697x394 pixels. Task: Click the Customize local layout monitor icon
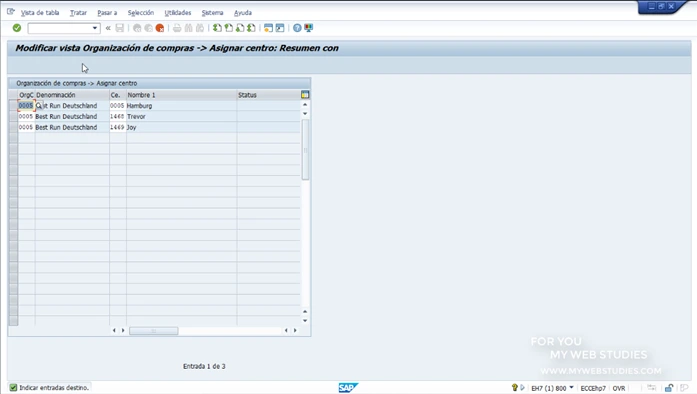click(308, 28)
